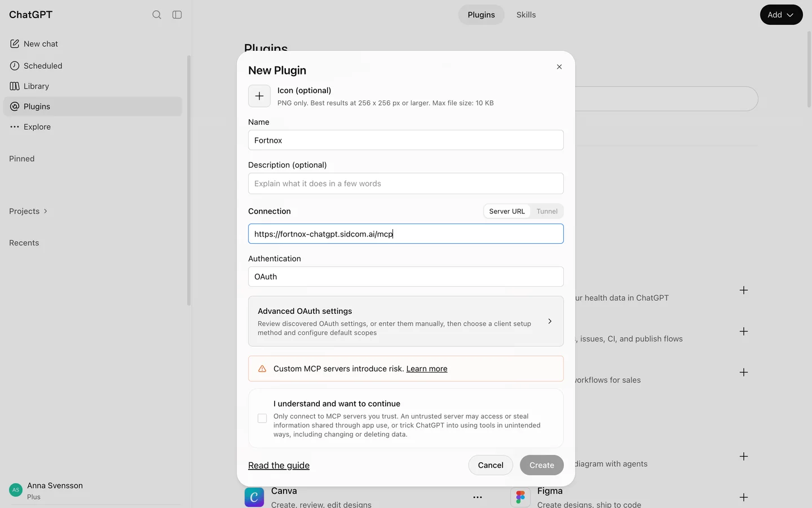Focus the Description optional field
Viewport: 812px width, 508px height.
pos(406,183)
